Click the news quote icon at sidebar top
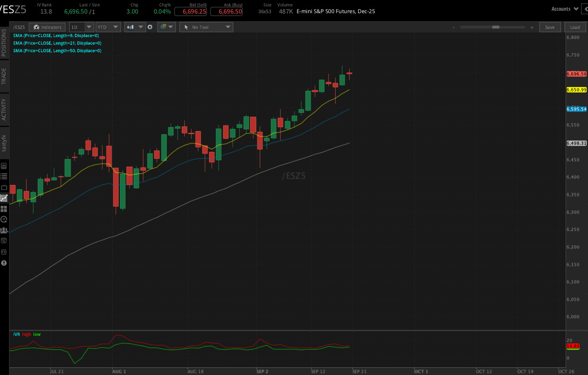 pos(4,166)
